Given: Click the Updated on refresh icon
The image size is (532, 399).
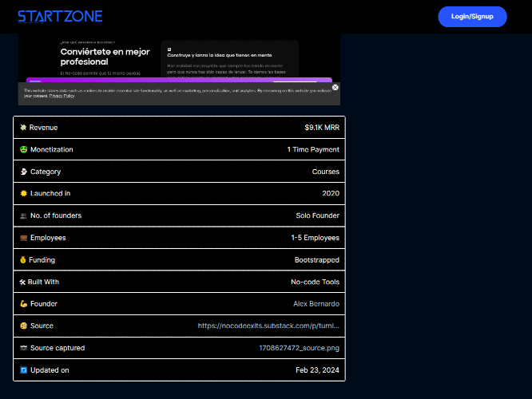Looking at the screenshot, I should [23, 370].
